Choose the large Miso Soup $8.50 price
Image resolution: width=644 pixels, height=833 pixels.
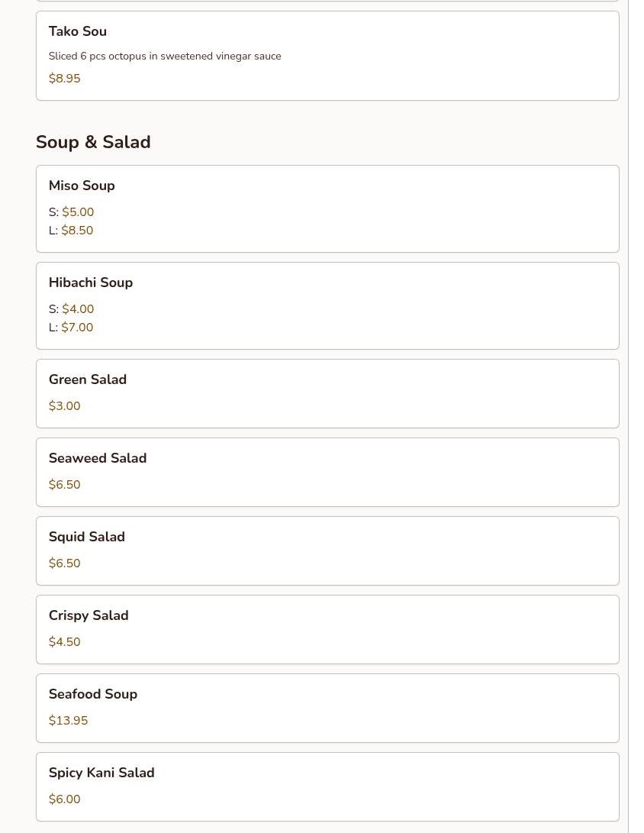pos(77,231)
